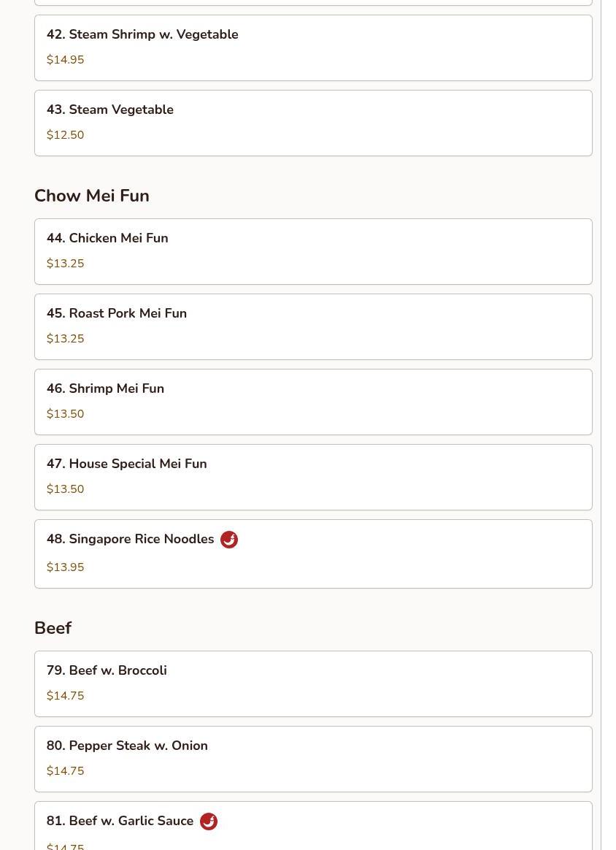The height and width of the screenshot is (850, 616).
Task: Open 80. Pepper Steak w. Onion
Action: (x=313, y=759)
